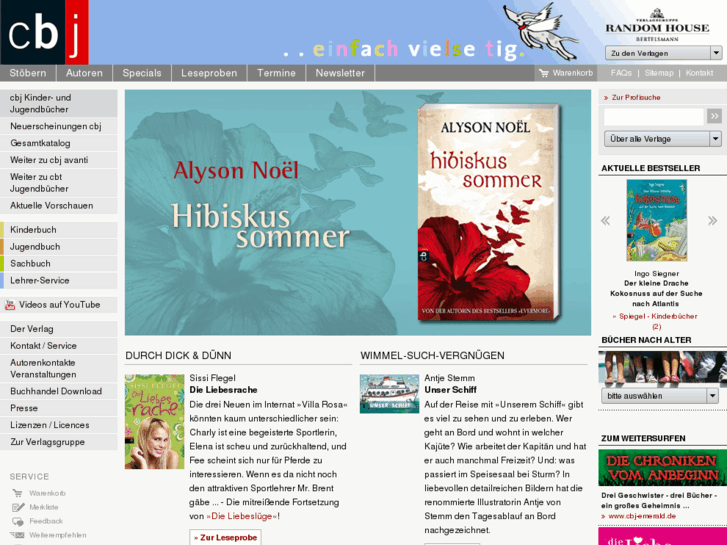Click Feedback text link under Service
The height and width of the screenshot is (545, 727).
[x=46, y=521]
